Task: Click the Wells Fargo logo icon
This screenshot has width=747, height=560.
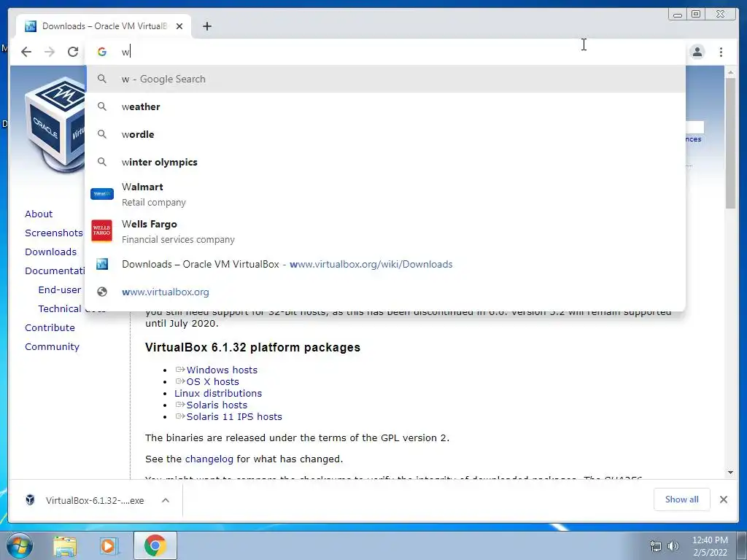Action: 102,231
